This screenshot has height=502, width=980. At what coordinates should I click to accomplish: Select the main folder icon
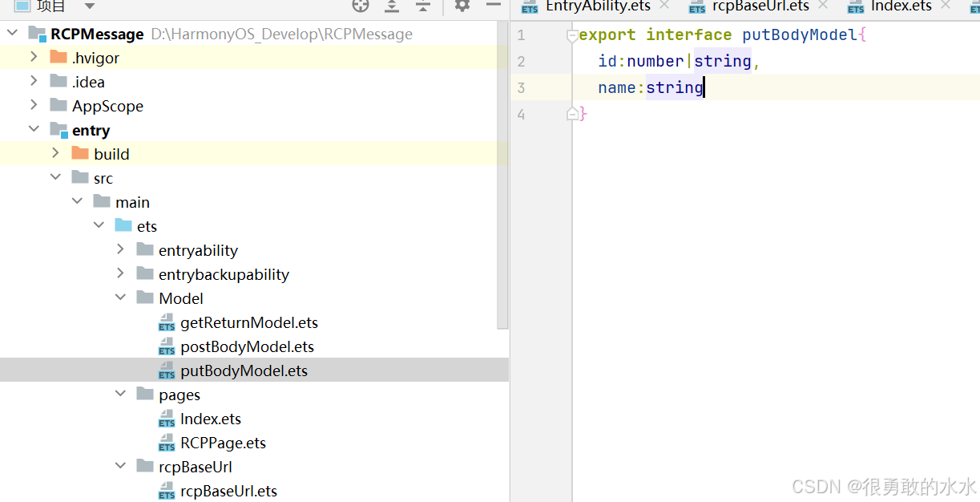pos(102,202)
